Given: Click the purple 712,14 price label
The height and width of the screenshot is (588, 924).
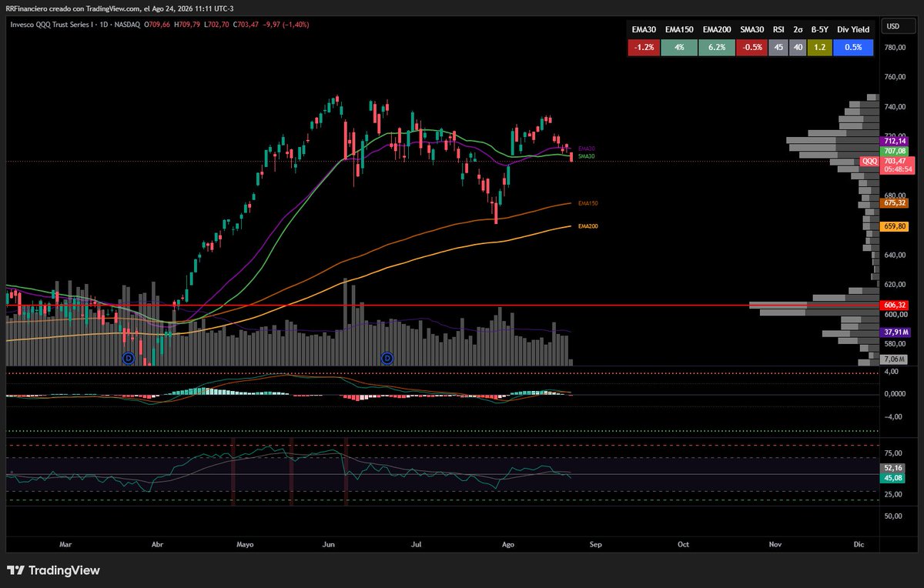Looking at the screenshot, I should tap(895, 141).
